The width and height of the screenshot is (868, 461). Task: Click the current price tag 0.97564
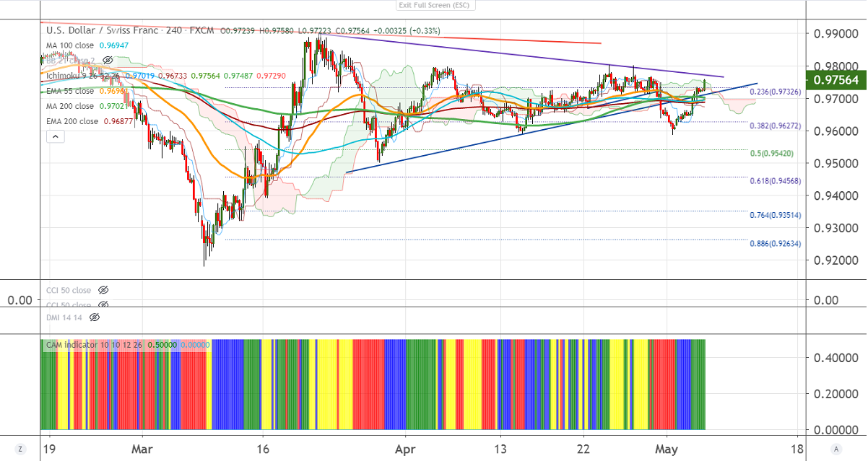[837, 81]
